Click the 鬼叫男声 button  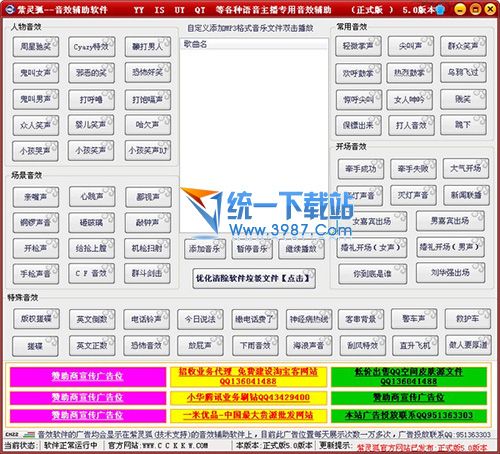coord(36,99)
